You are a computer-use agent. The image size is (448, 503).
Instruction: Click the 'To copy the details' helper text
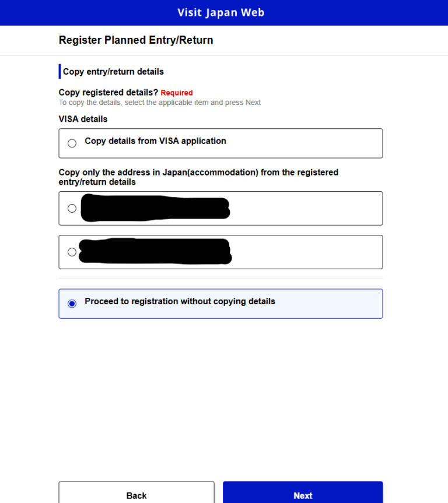[x=160, y=103]
